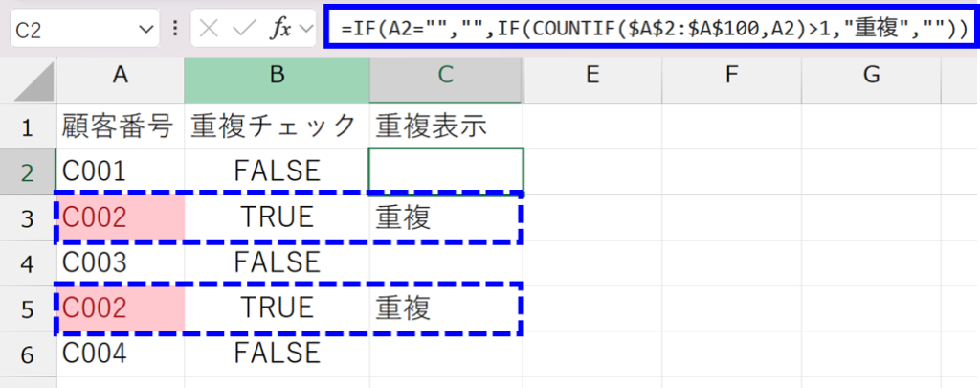Click the 顧客番号 header cell
This screenshot has width=980, height=388.
click(x=120, y=127)
